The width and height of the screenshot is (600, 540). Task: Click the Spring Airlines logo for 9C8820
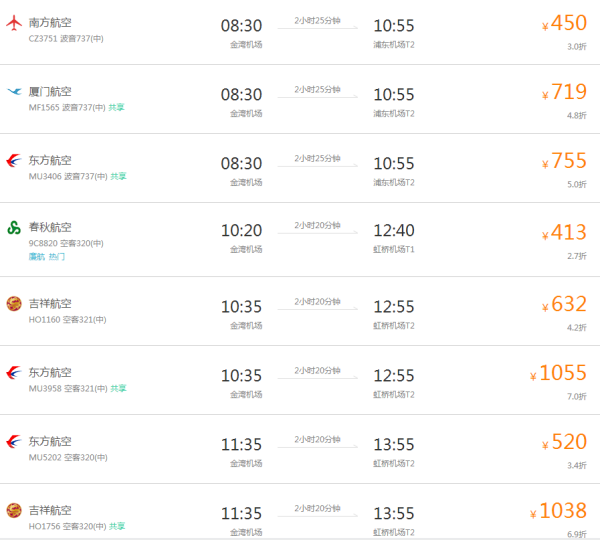coord(14,227)
